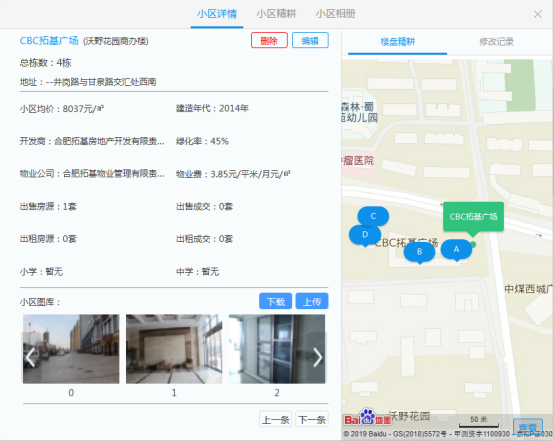554x441 pixels.
Task: Click the Baidu map logo
Action: 367,418
